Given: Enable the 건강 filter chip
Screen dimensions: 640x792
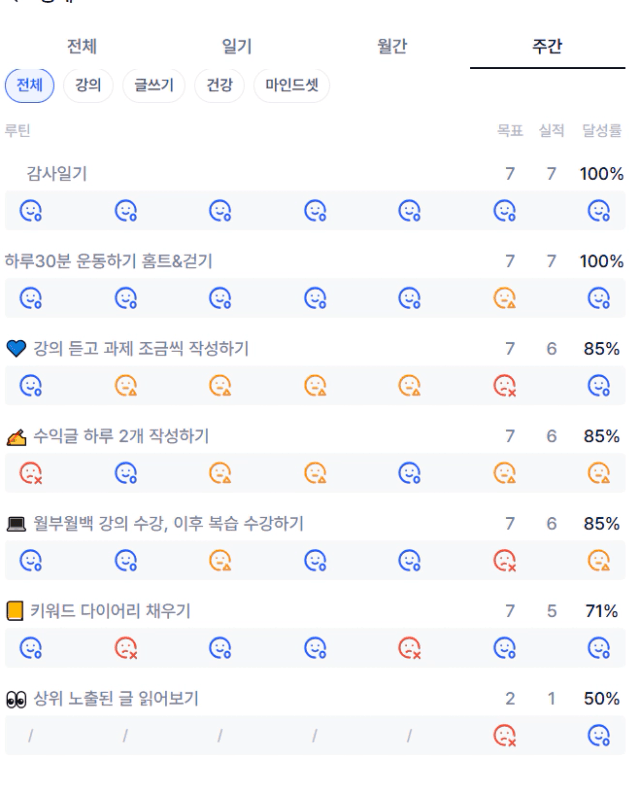Looking at the screenshot, I should point(218,85).
